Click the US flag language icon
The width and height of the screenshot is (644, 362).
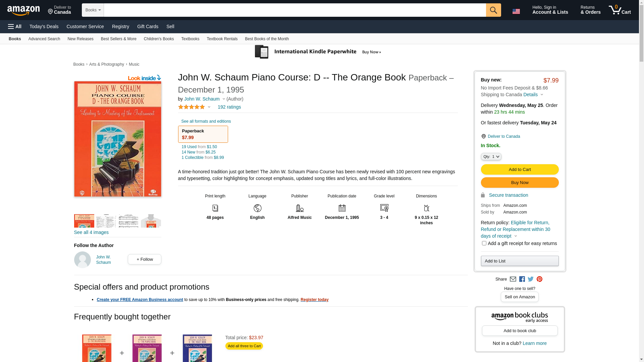pyautogui.click(x=516, y=11)
